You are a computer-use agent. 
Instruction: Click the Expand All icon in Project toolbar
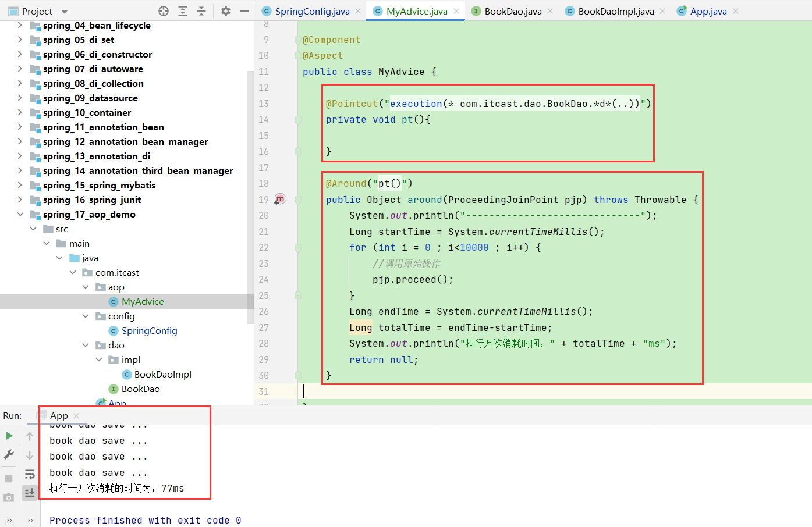tap(183, 11)
